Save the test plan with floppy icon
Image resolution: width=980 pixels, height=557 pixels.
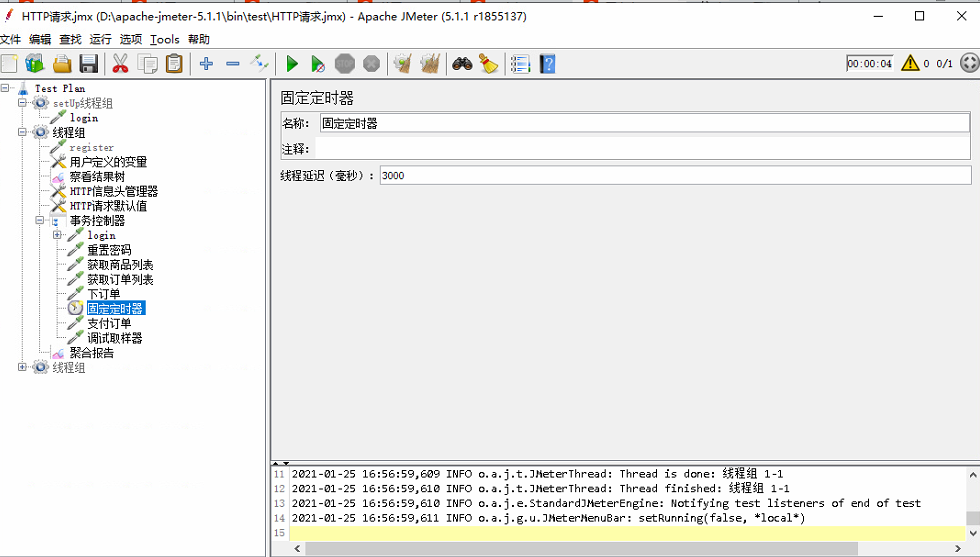[88, 64]
